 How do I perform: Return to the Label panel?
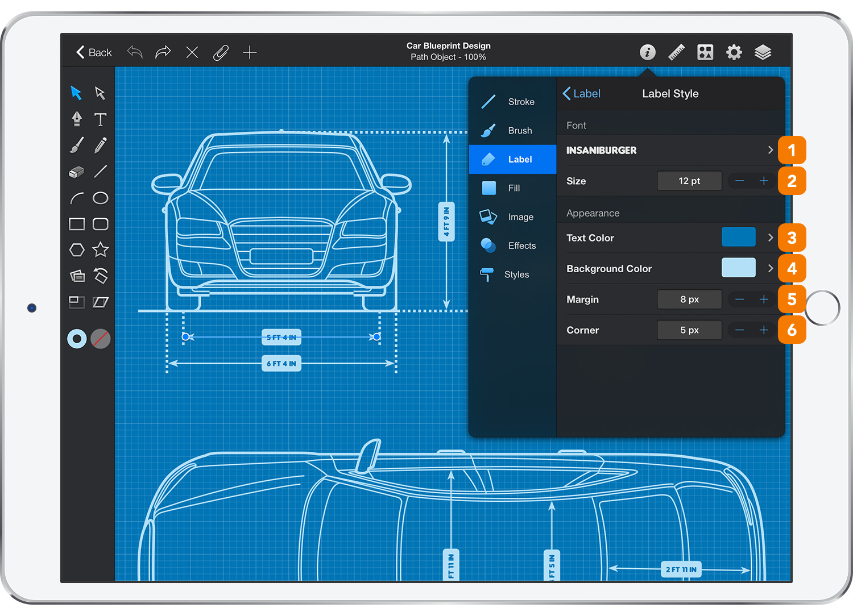click(x=581, y=94)
